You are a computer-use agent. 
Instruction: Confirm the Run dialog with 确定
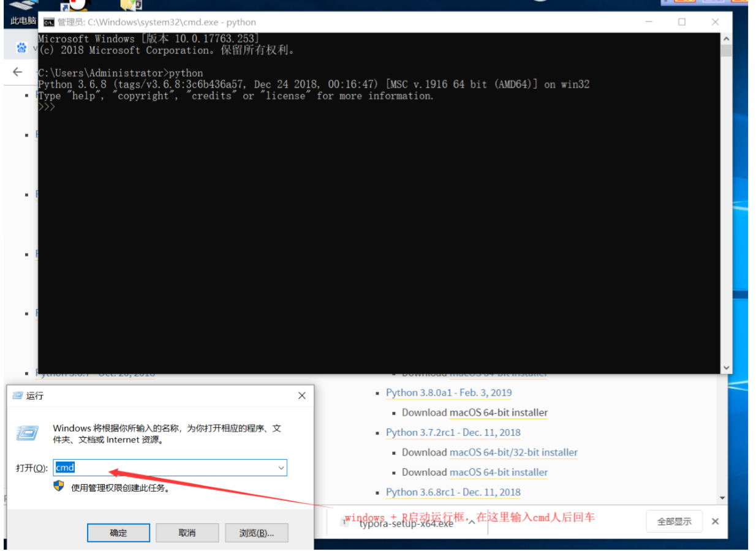click(118, 533)
